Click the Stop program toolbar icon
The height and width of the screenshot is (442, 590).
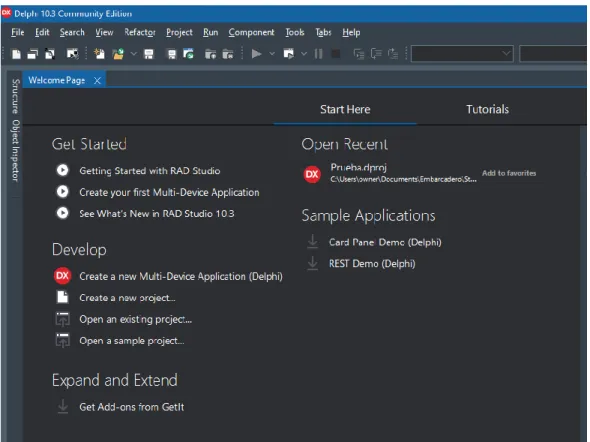click(x=336, y=54)
